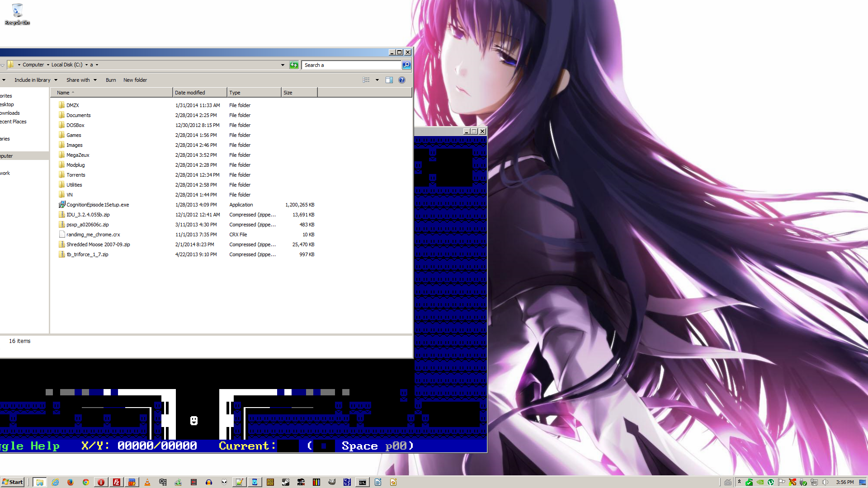Sort files by the Name column
Image resolution: width=868 pixels, height=488 pixels.
click(112, 93)
